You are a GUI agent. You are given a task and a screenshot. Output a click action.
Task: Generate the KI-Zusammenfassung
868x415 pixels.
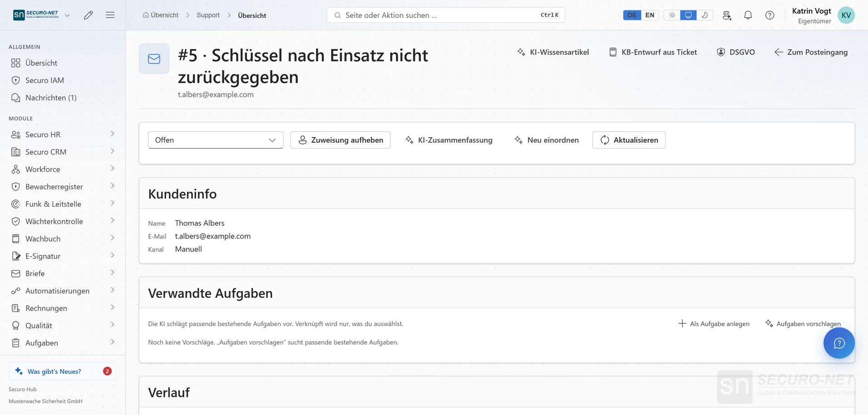coord(449,140)
